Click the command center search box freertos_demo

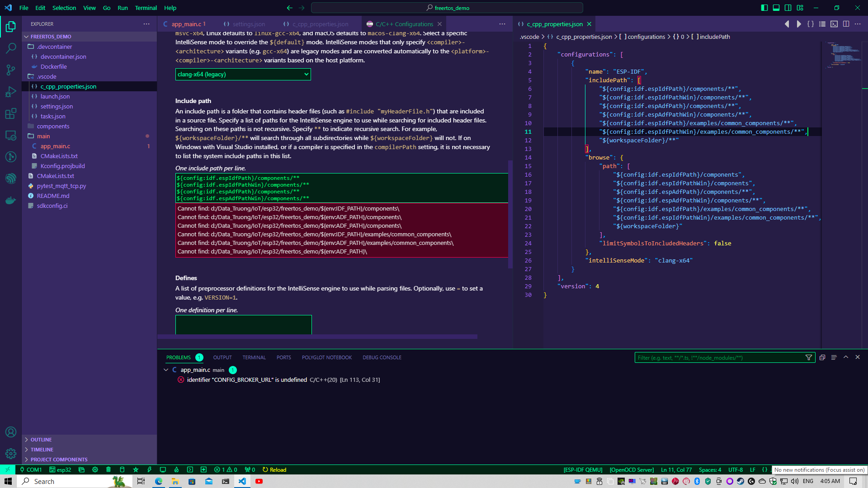pos(447,8)
